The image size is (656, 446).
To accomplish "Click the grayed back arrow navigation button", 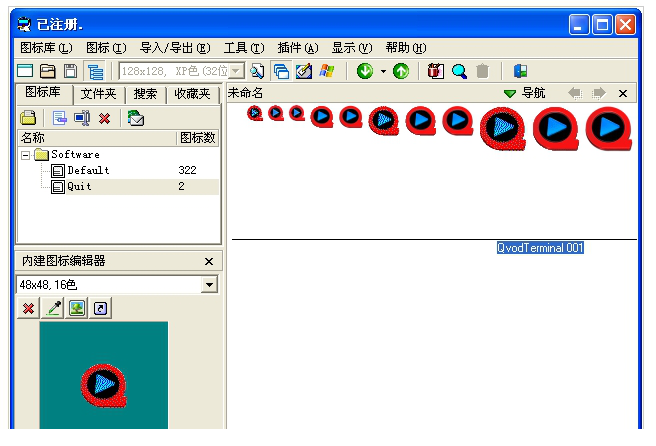I will point(575,93).
